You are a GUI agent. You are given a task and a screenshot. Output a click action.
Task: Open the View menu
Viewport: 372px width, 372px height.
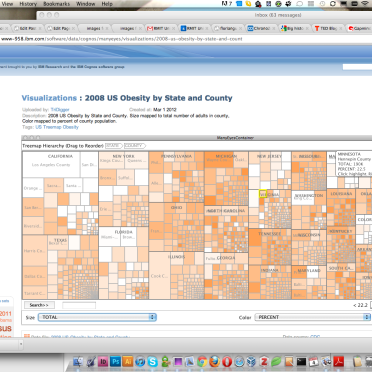7,4
